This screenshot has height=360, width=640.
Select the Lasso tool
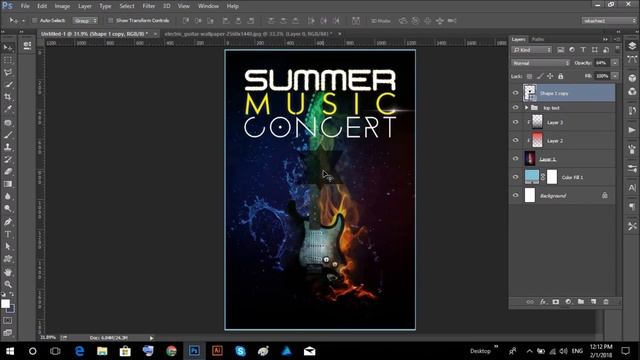click(x=8, y=73)
